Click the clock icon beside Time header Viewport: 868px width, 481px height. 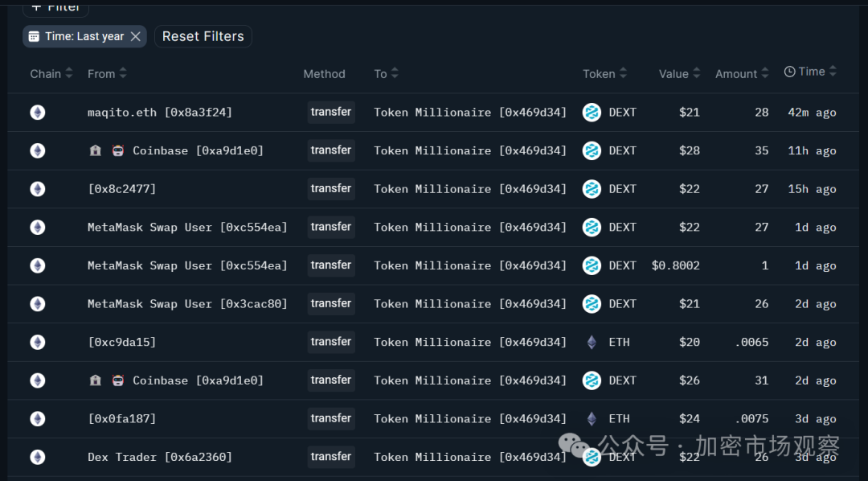(x=790, y=72)
